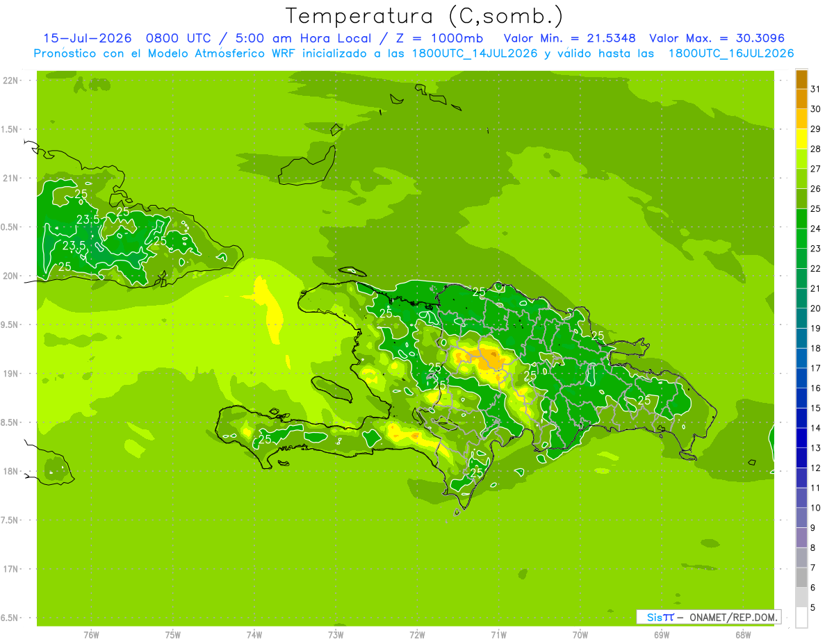The width and height of the screenshot is (834, 644).
Task: Click the white legend swatch below 5
Action: [801, 617]
